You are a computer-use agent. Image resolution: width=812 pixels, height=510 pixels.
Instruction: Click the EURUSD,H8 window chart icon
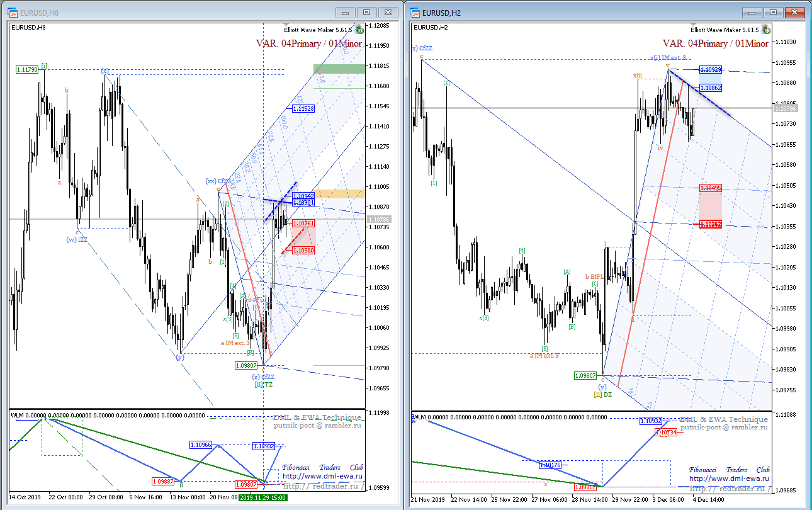pyautogui.click(x=13, y=12)
